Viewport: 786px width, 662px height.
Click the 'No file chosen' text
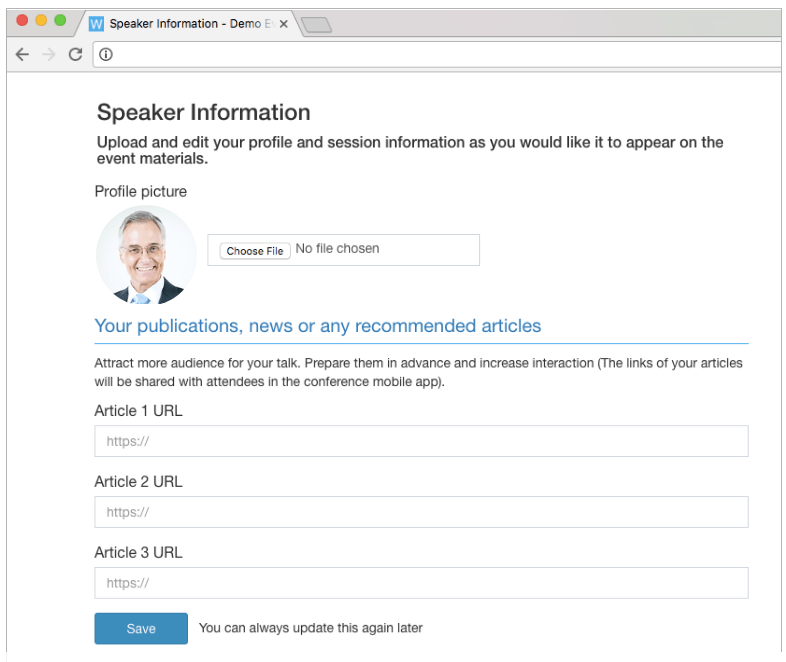pyautogui.click(x=337, y=249)
